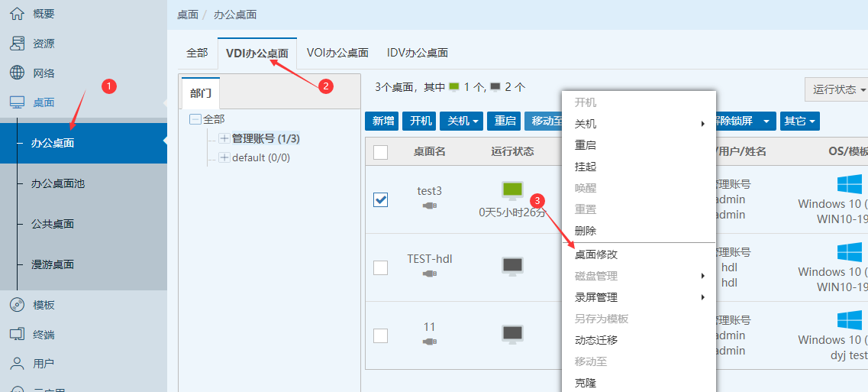Open the 关机 toolbar dropdown
Screen dimensions: 868x392
click(463, 121)
